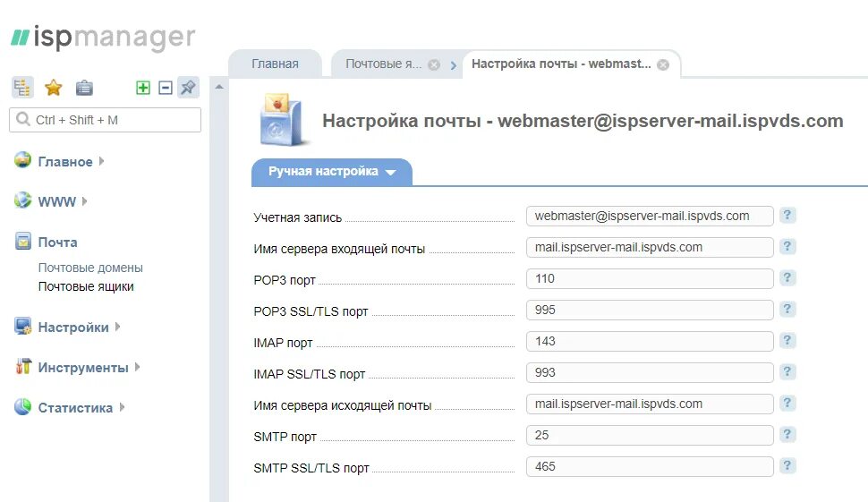Click the POP3 порт field with 110
Image resolution: width=868 pixels, height=502 pixels.
coord(650,278)
